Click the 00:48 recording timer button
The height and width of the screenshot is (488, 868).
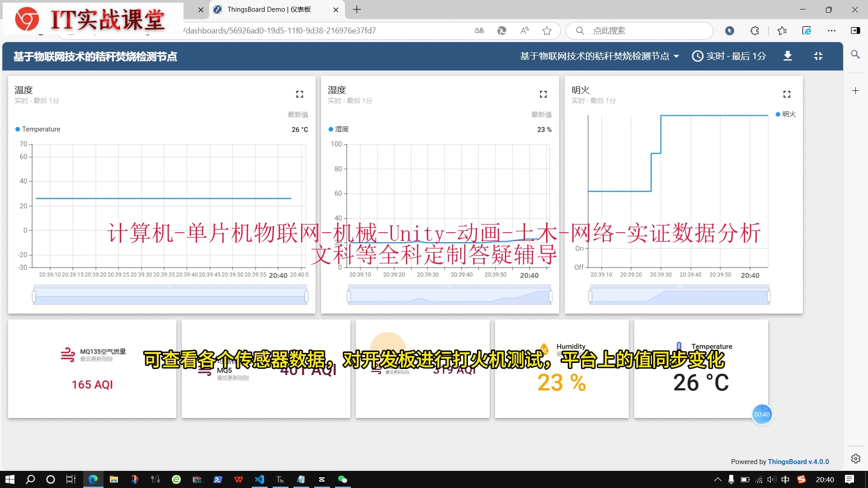pos(762,414)
